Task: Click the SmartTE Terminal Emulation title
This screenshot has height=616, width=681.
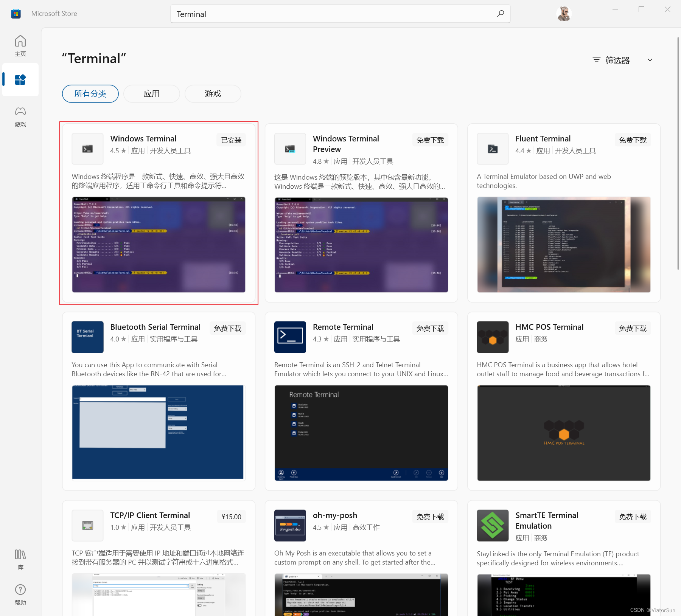Action: [547, 521]
